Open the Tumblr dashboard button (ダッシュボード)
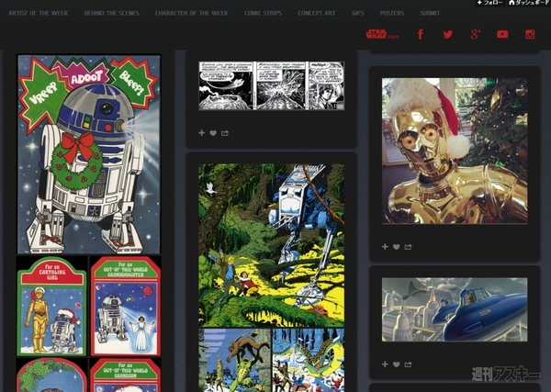The image size is (551, 392). click(x=529, y=3)
